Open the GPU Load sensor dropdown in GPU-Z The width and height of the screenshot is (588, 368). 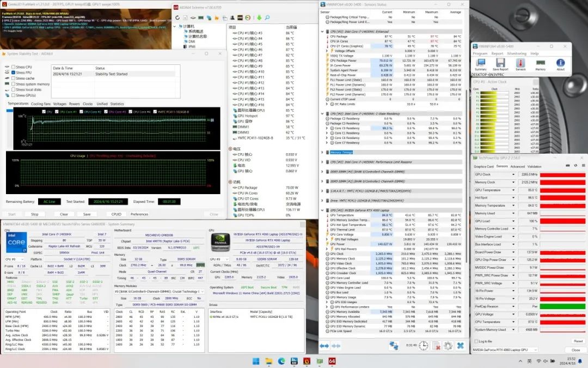pos(513,221)
